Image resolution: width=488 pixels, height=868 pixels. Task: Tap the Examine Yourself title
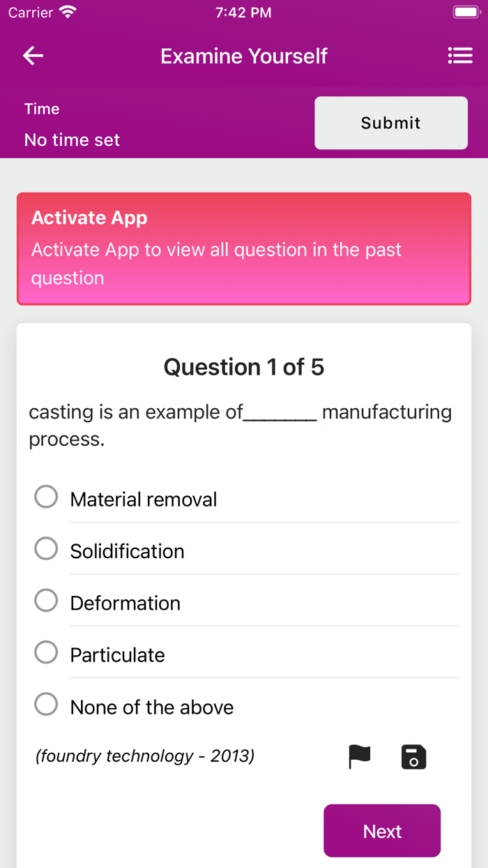[x=244, y=56]
